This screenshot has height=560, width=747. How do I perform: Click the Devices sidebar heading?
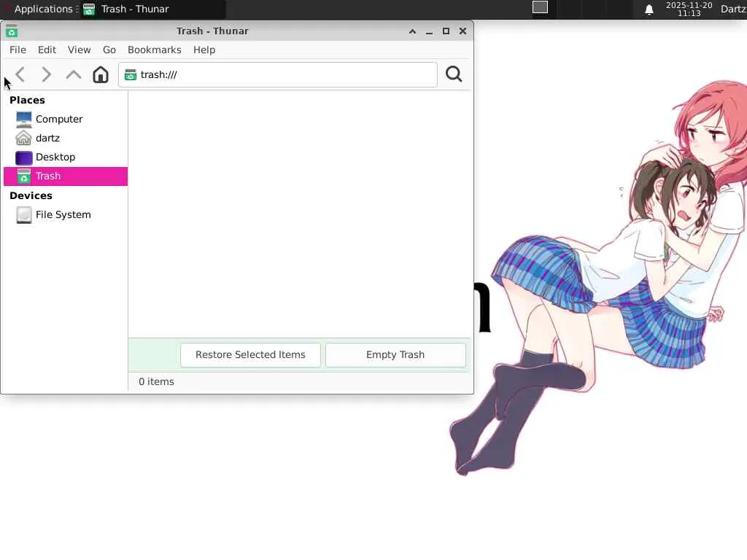(31, 195)
